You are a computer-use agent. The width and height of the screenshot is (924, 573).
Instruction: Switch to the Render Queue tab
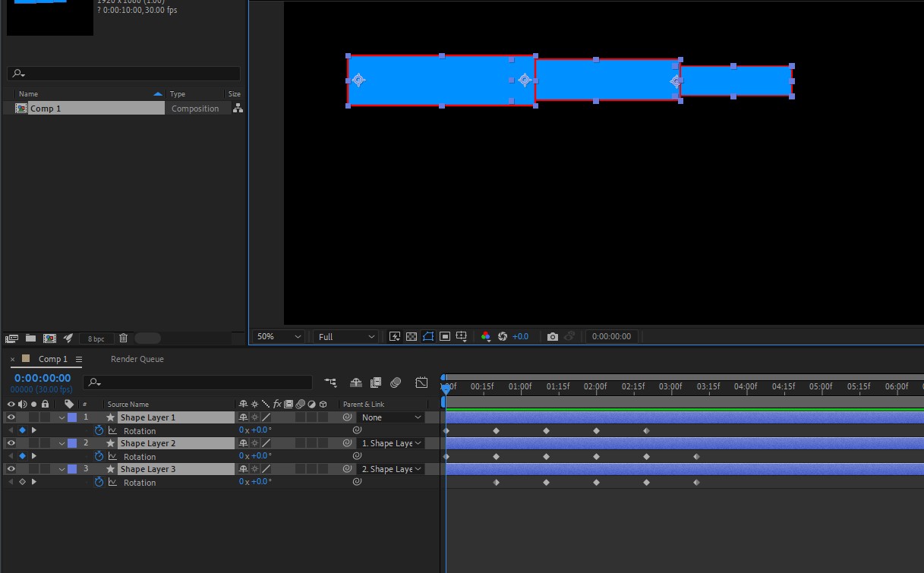(x=137, y=359)
